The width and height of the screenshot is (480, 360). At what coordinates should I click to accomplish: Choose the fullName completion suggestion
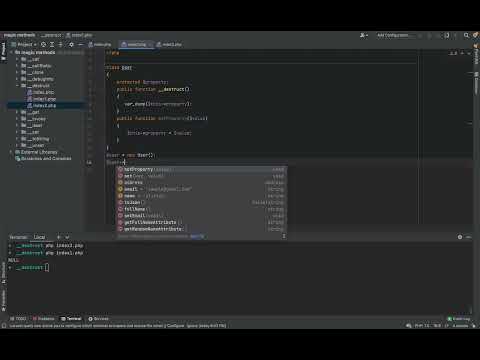point(202,209)
